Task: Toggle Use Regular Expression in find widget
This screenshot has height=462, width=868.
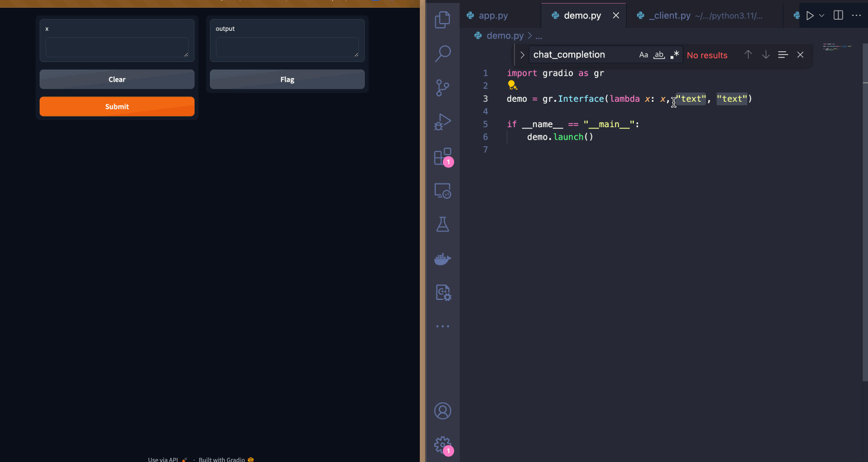Action: [x=675, y=55]
